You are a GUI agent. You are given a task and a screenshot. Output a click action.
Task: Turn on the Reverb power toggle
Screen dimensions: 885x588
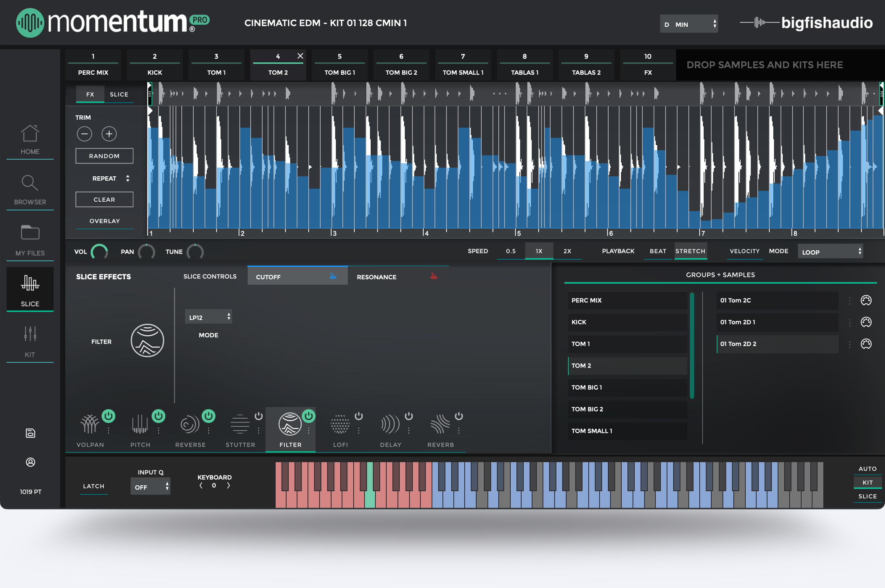pos(458,416)
